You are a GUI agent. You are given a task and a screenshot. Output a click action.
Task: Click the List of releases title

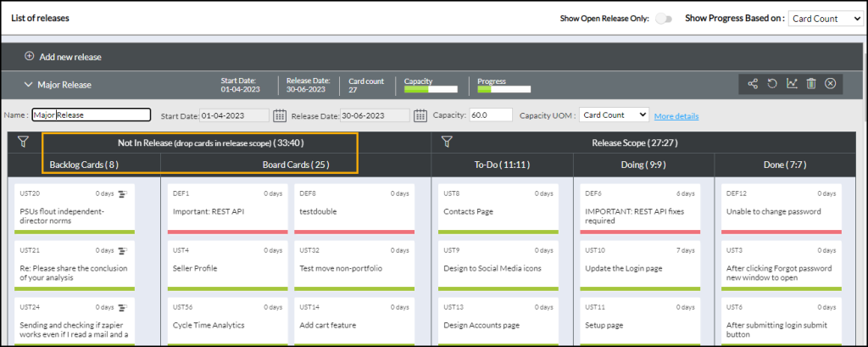pyautogui.click(x=40, y=19)
